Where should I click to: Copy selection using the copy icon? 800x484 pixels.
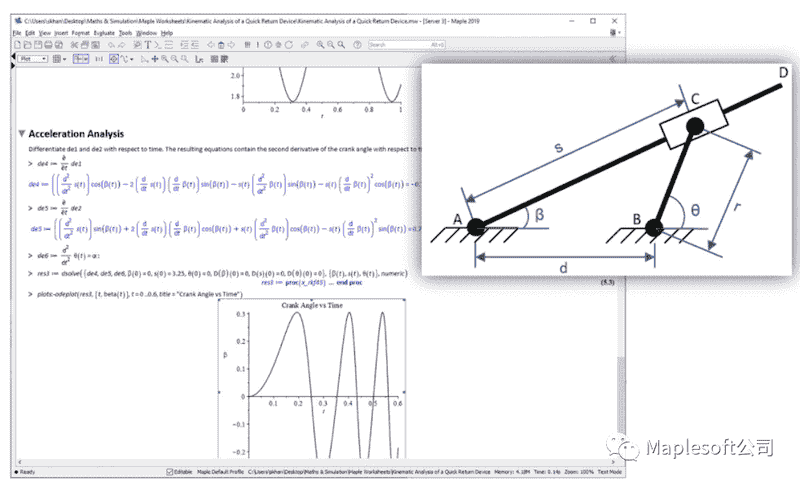(x=85, y=45)
